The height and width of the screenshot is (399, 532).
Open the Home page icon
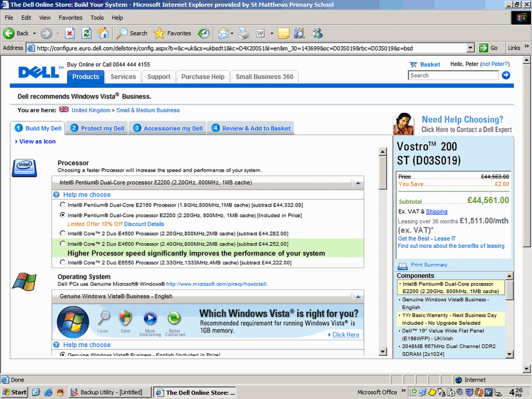103,33
